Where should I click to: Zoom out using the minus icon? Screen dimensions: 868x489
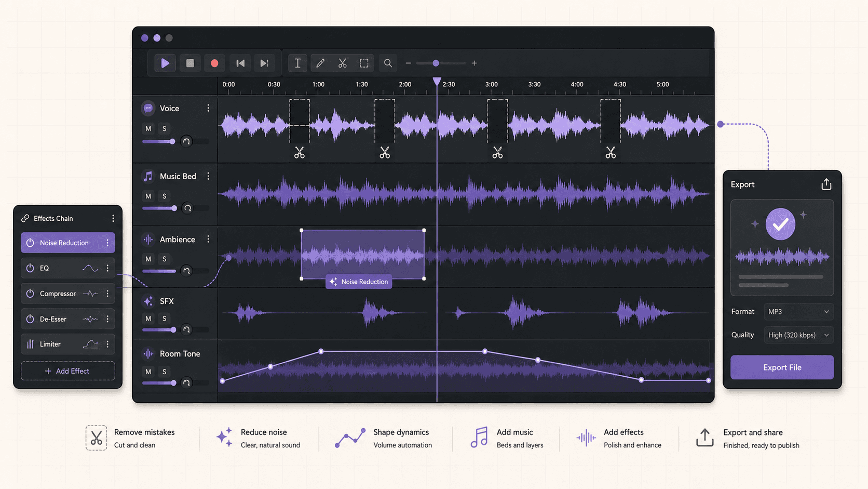408,63
